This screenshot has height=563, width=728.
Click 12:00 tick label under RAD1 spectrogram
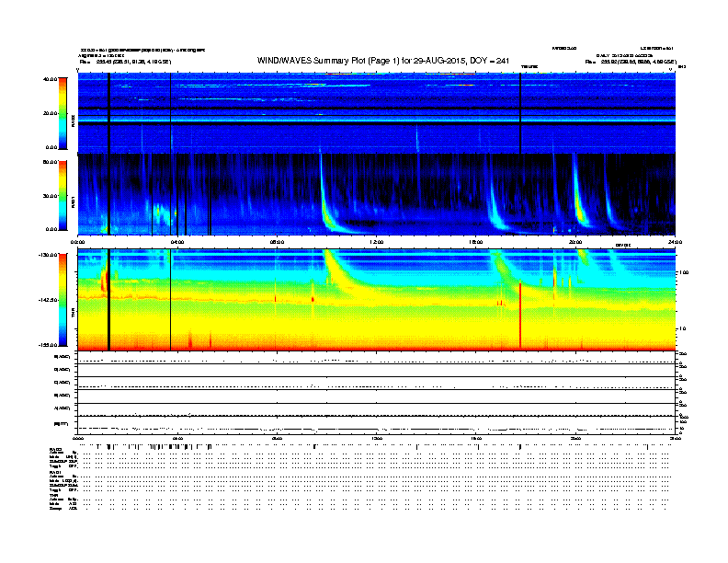[x=377, y=242]
